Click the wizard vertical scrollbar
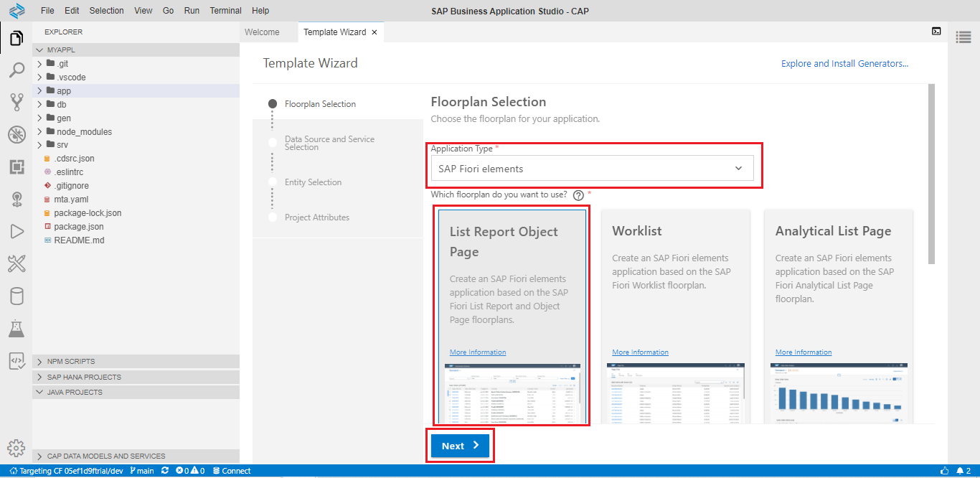This screenshot has height=478, width=980. click(x=931, y=174)
